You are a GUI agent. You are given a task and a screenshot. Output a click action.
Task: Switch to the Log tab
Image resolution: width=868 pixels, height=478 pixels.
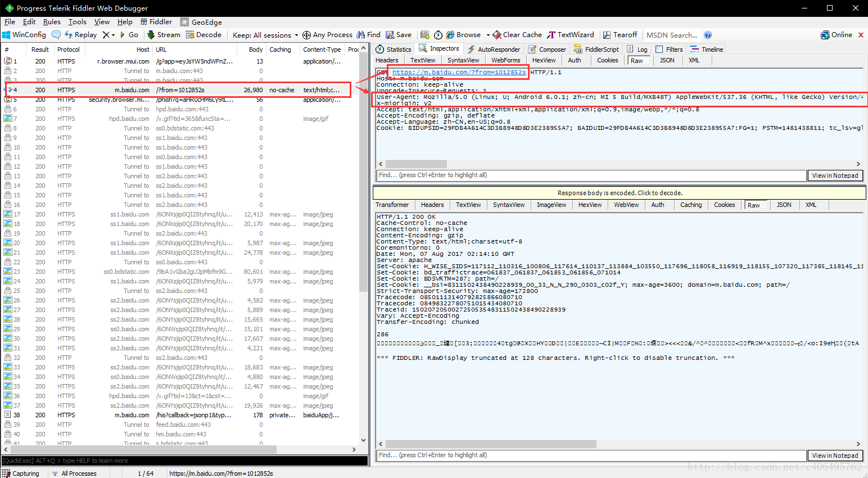point(637,49)
